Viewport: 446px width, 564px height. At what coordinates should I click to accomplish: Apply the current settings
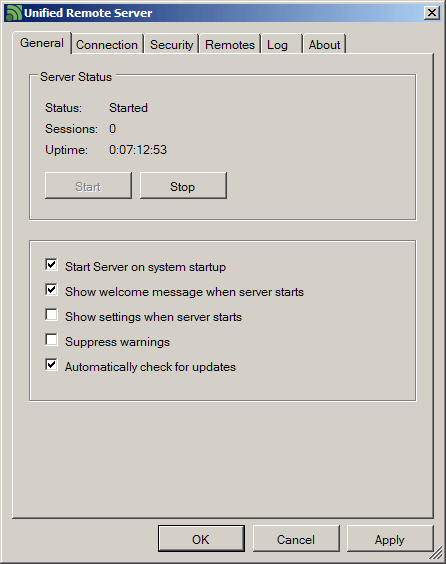(390, 539)
